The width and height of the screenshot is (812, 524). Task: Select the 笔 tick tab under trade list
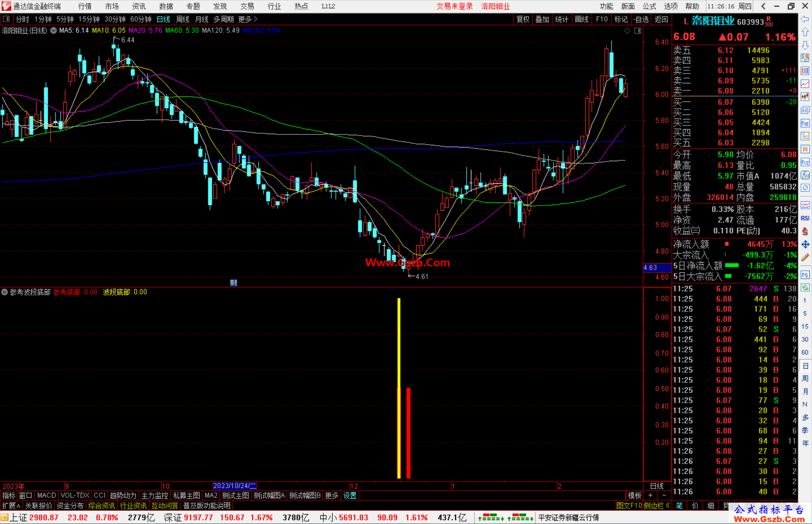point(679,506)
